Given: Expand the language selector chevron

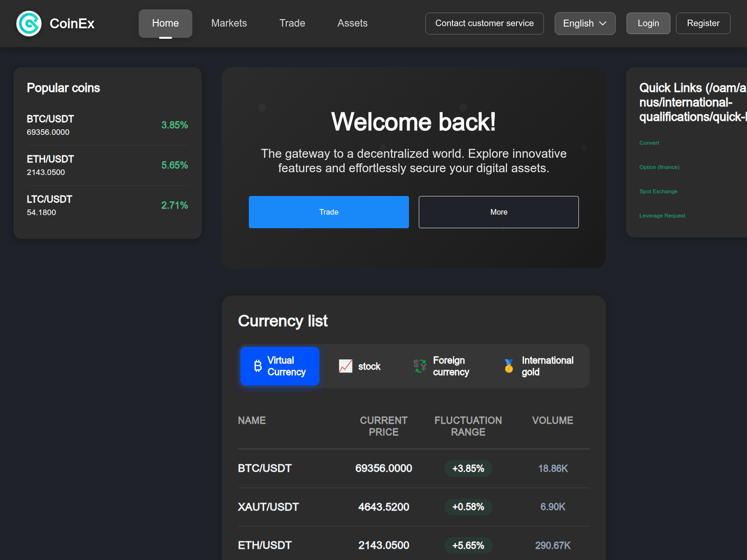Looking at the screenshot, I should point(603,23).
